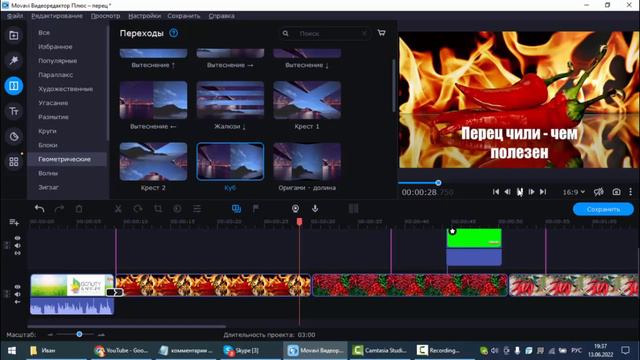Image resolution: width=640 pixels, height=360 pixels.
Task: Open the Файл menu
Action: point(15,16)
